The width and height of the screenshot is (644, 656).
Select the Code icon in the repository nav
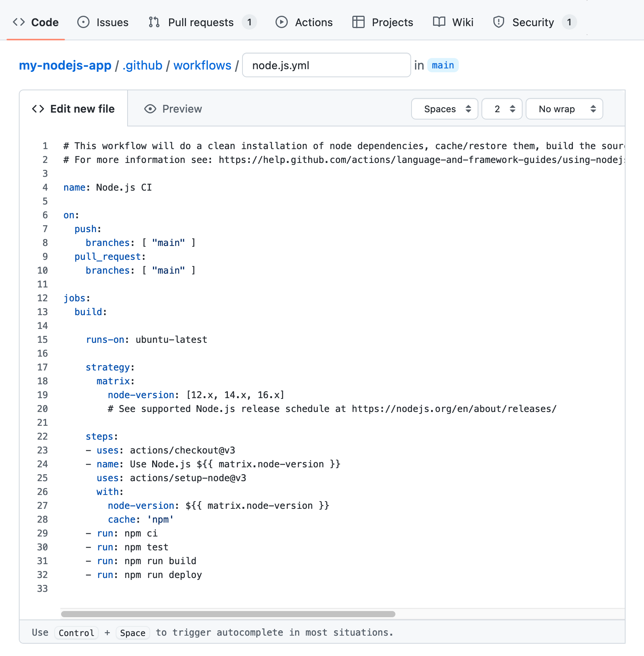point(18,22)
